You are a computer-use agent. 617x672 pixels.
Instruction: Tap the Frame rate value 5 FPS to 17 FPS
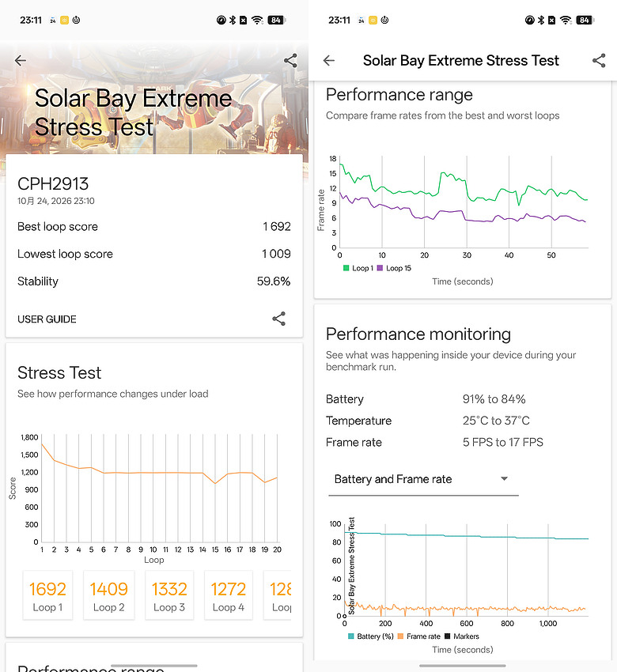click(x=503, y=442)
